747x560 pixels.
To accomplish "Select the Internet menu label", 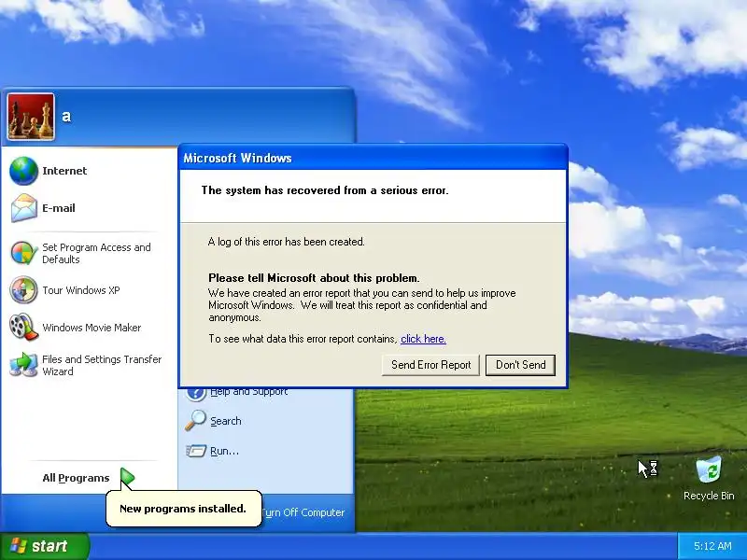I will point(64,171).
